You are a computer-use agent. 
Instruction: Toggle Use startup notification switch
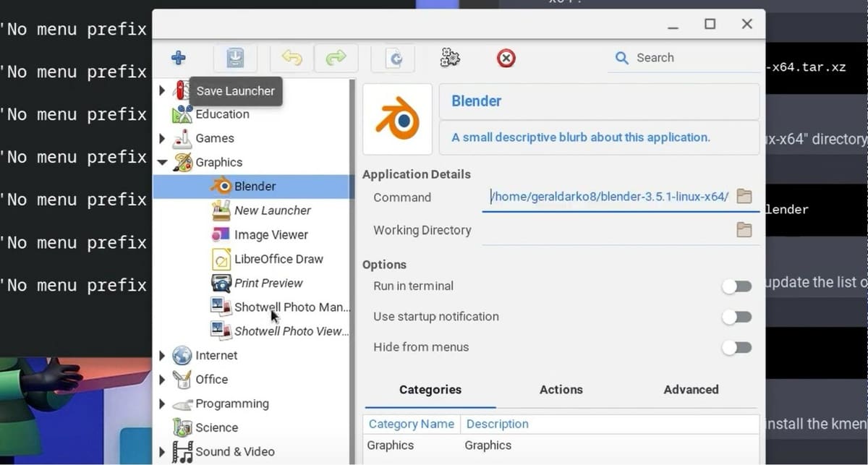737,317
